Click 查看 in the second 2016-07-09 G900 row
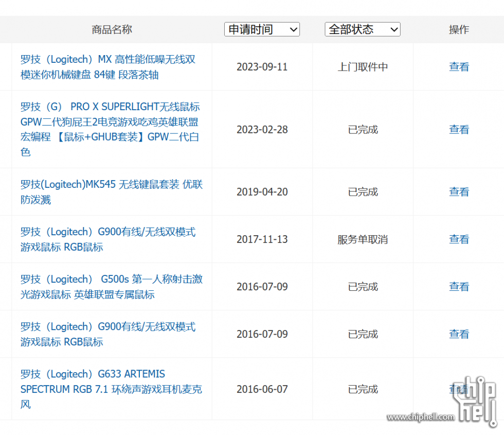The height and width of the screenshot is (435, 504). click(x=459, y=334)
